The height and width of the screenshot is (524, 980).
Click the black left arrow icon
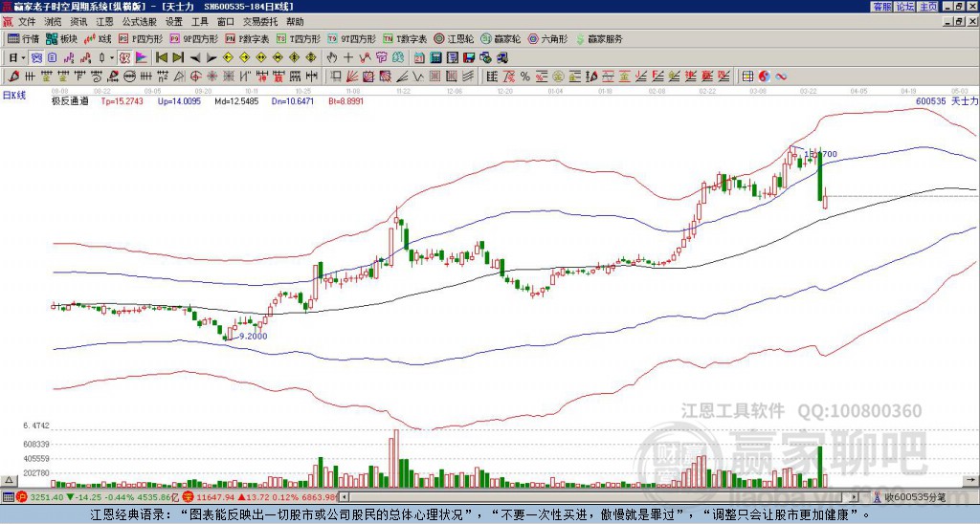click(194, 58)
